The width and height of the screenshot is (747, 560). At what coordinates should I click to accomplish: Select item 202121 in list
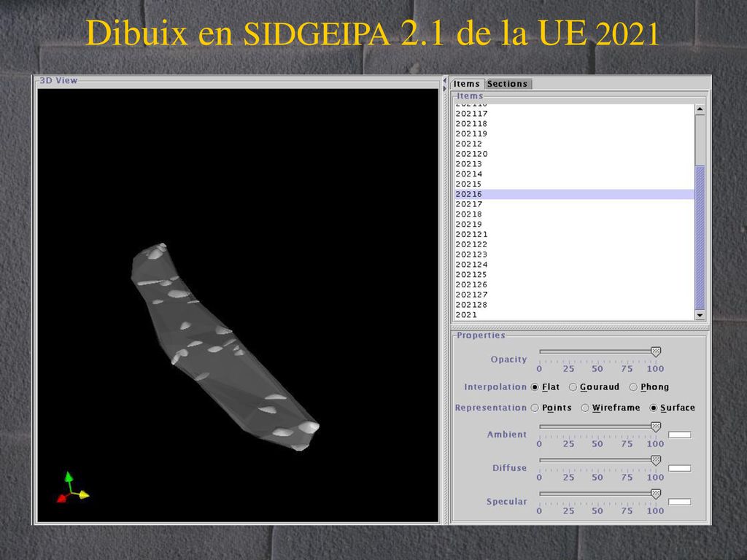575,234
